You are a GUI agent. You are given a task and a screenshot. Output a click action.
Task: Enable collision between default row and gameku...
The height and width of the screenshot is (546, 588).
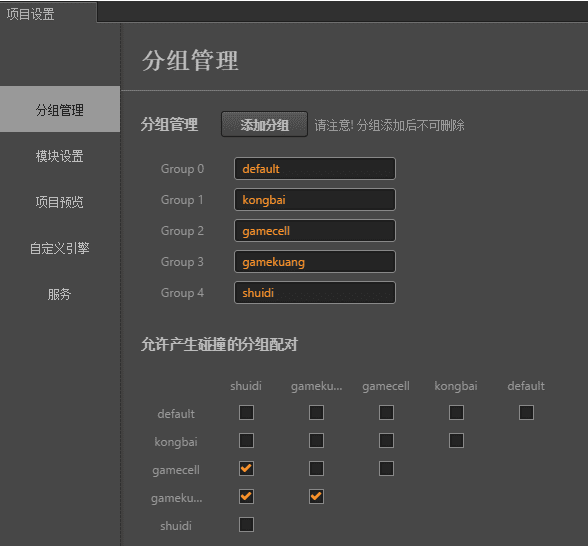point(316,412)
